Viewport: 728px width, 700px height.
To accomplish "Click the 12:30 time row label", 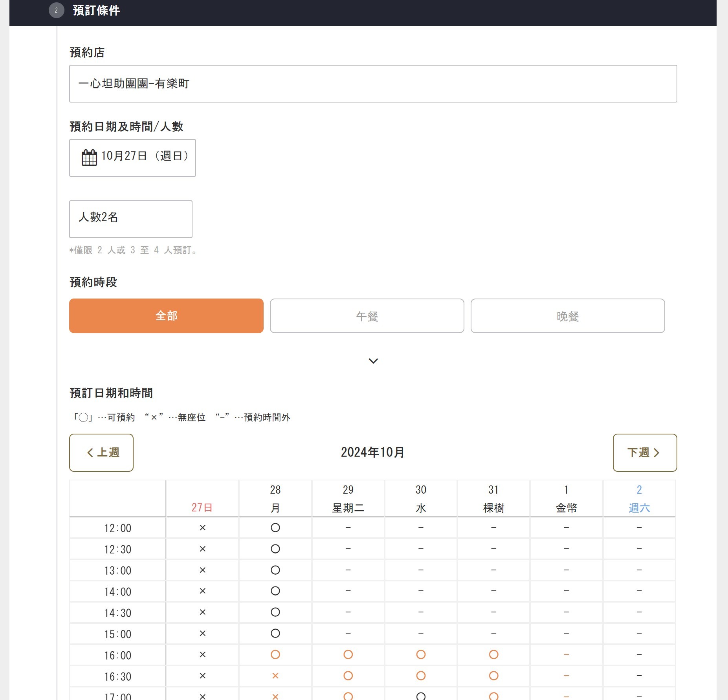I will 118,549.
